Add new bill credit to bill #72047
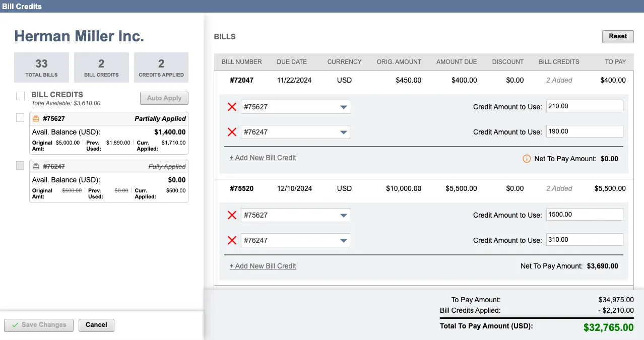 point(263,158)
